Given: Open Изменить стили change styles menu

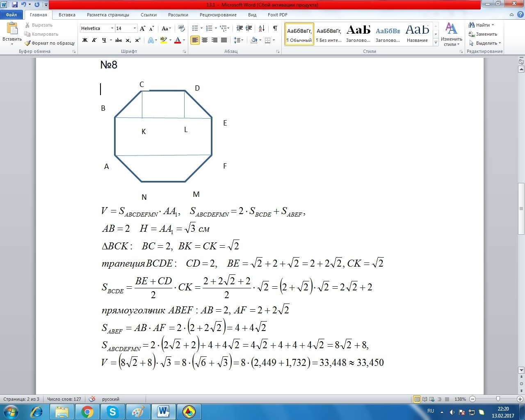Looking at the screenshot, I should coord(452,34).
